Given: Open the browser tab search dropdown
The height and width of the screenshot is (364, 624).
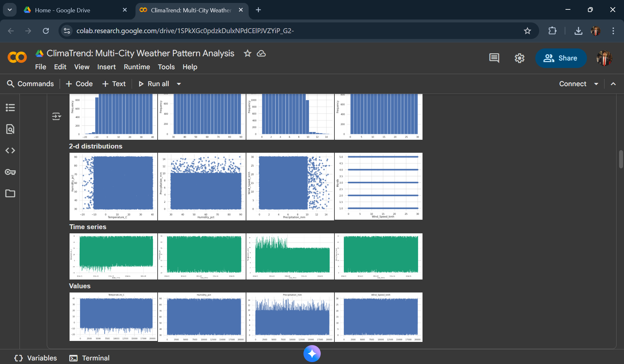Looking at the screenshot, I should point(10,10).
